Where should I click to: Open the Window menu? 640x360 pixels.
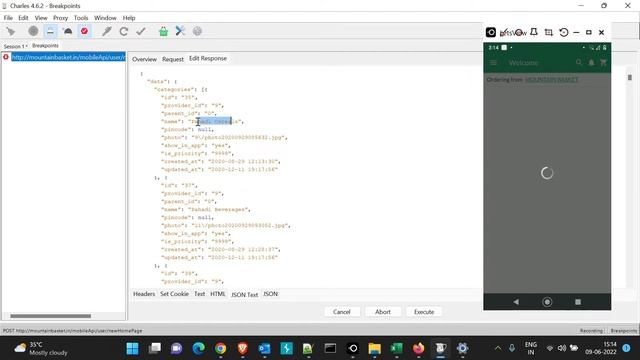click(x=105, y=18)
